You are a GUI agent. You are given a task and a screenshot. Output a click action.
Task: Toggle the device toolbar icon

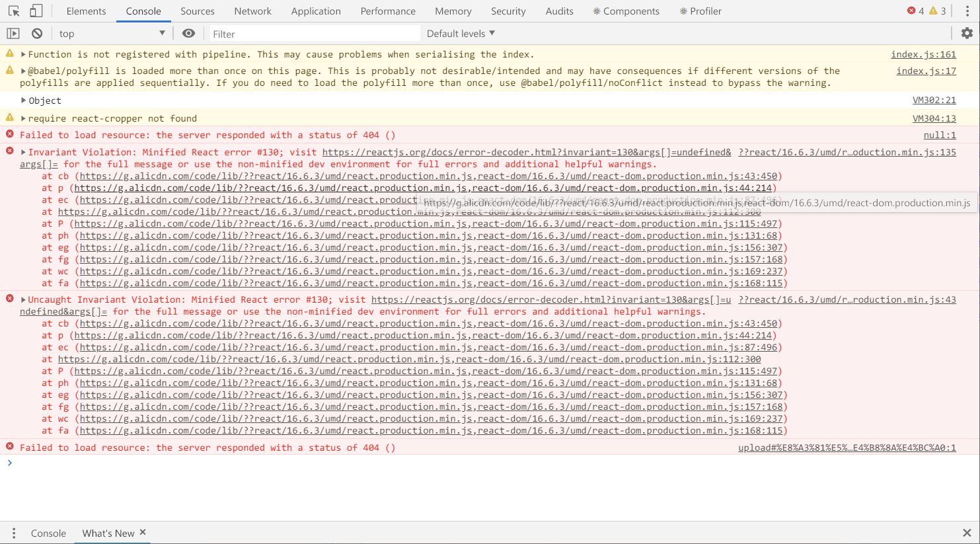[36, 11]
